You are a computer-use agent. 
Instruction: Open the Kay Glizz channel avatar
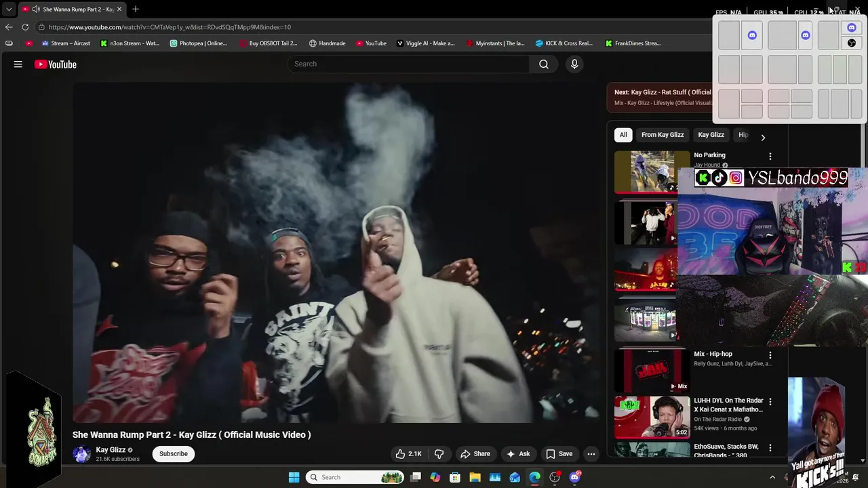tap(81, 454)
